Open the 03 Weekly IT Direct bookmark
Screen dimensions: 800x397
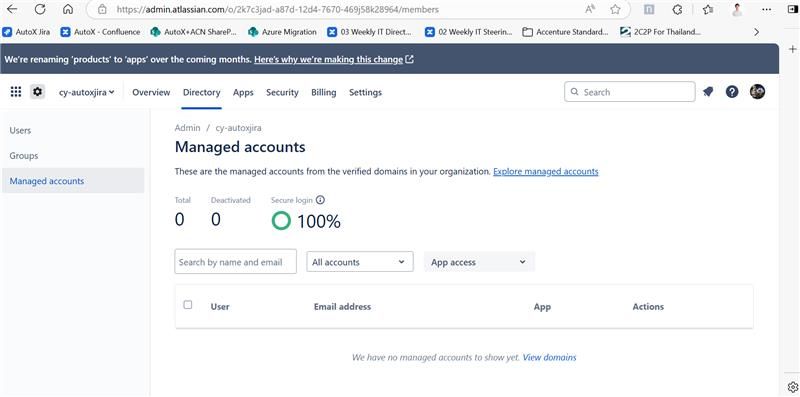(x=369, y=32)
